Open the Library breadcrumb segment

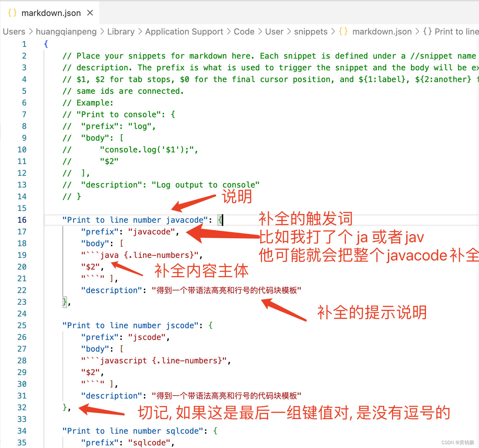[121, 32]
